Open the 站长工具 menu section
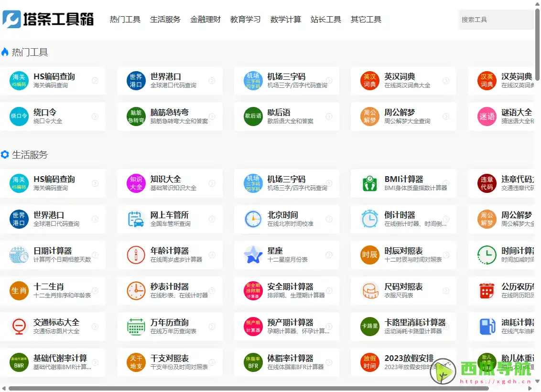Image resolution: width=541 pixels, height=392 pixels. coord(326,20)
